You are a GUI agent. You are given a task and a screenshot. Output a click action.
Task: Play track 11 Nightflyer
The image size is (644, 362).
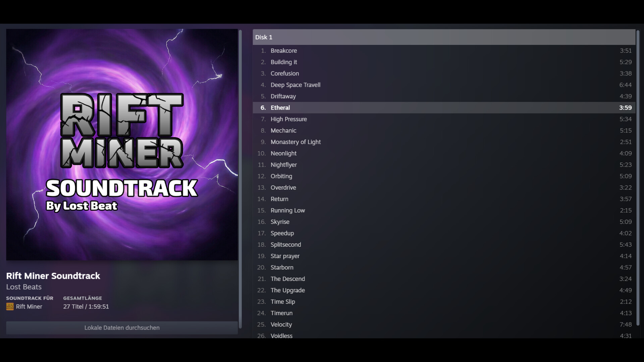(283, 165)
